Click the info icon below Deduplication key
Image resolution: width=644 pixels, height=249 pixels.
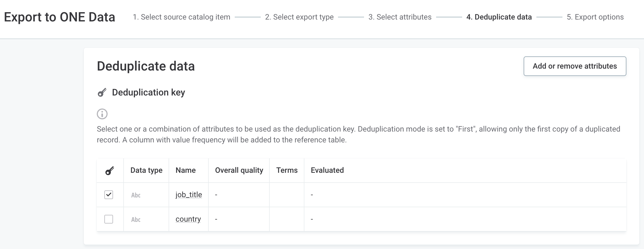(102, 114)
